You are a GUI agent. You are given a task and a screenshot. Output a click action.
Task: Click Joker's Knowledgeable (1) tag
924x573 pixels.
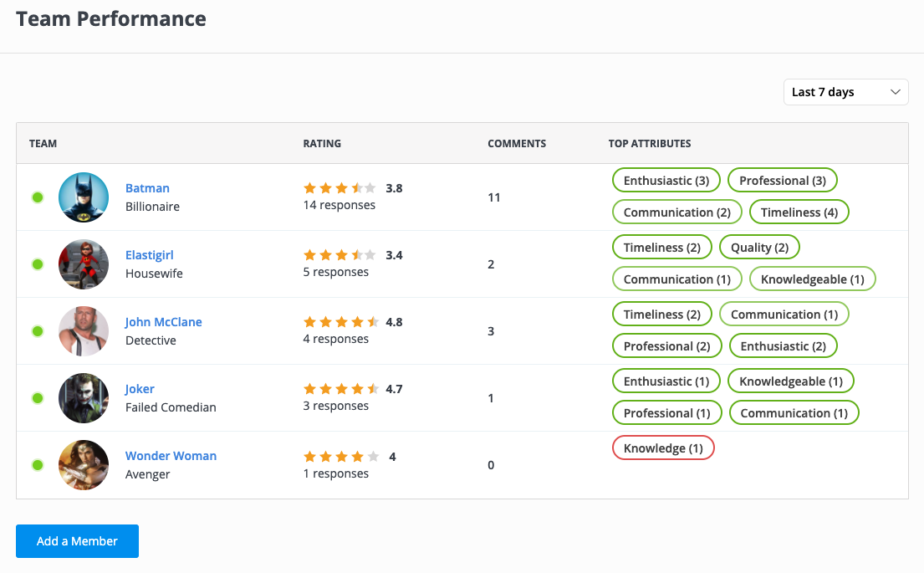(x=790, y=381)
